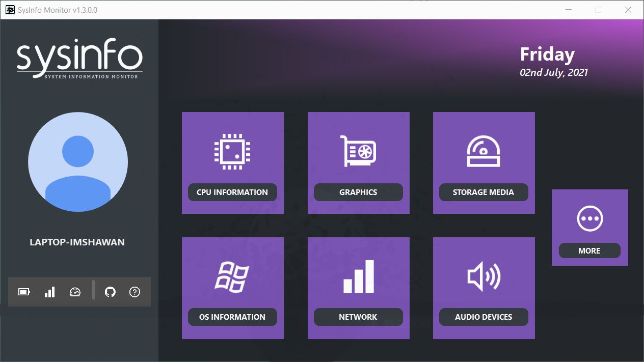Minimize the SysInfo Monitor window
This screenshot has width=644, height=362.
[x=570, y=10]
